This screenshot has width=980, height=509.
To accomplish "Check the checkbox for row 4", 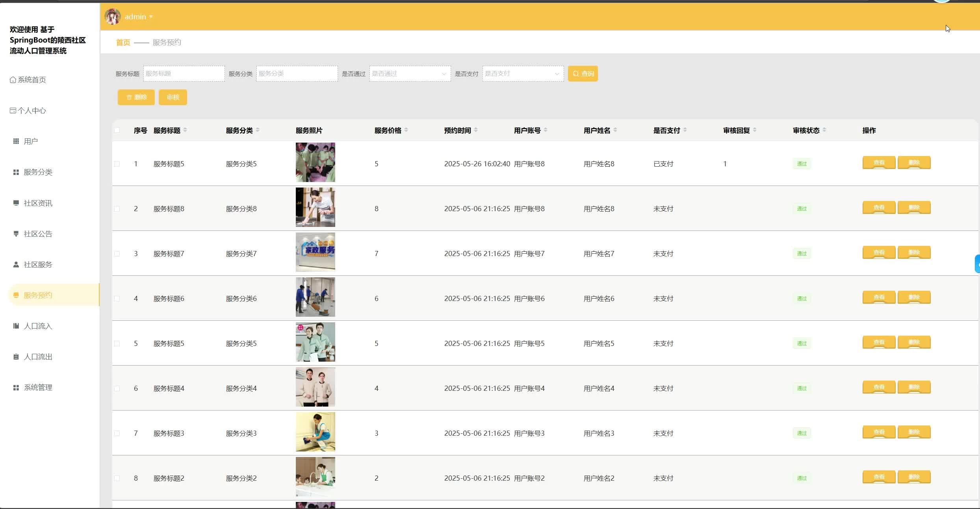I will coord(117,299).
